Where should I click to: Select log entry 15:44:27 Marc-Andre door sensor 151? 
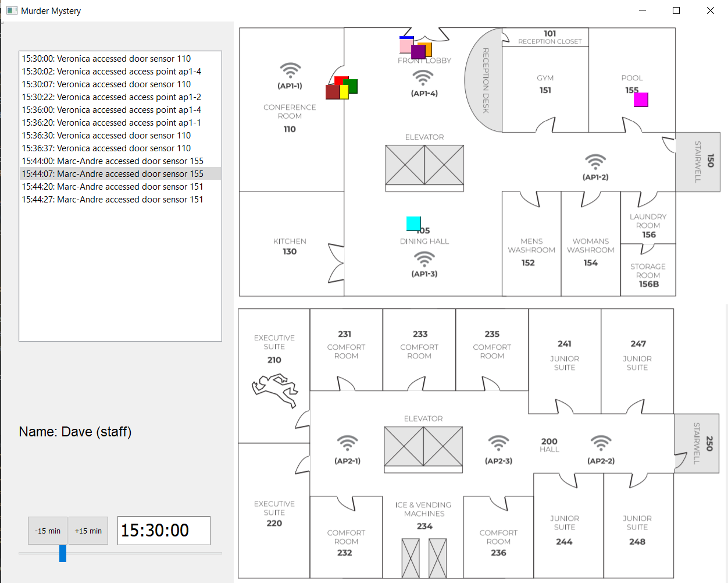tap(120, 200)
